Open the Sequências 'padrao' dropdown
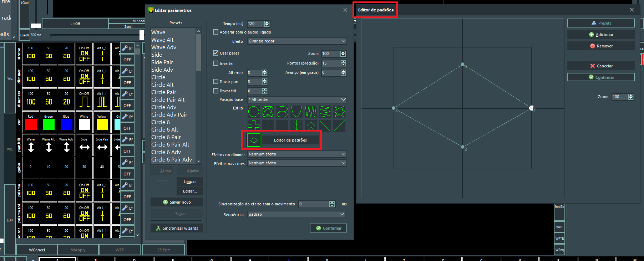This screenshot has width=644, height=261. click(x=296, y=214)
